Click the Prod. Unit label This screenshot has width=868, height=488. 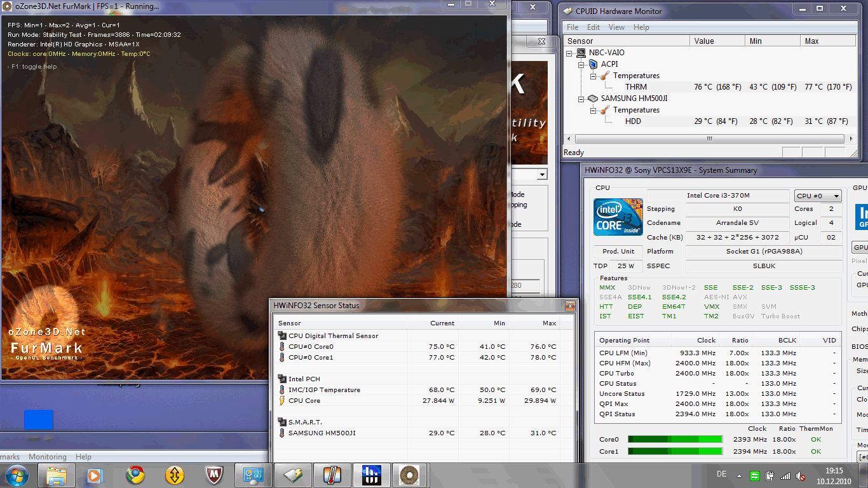point(618,252)
